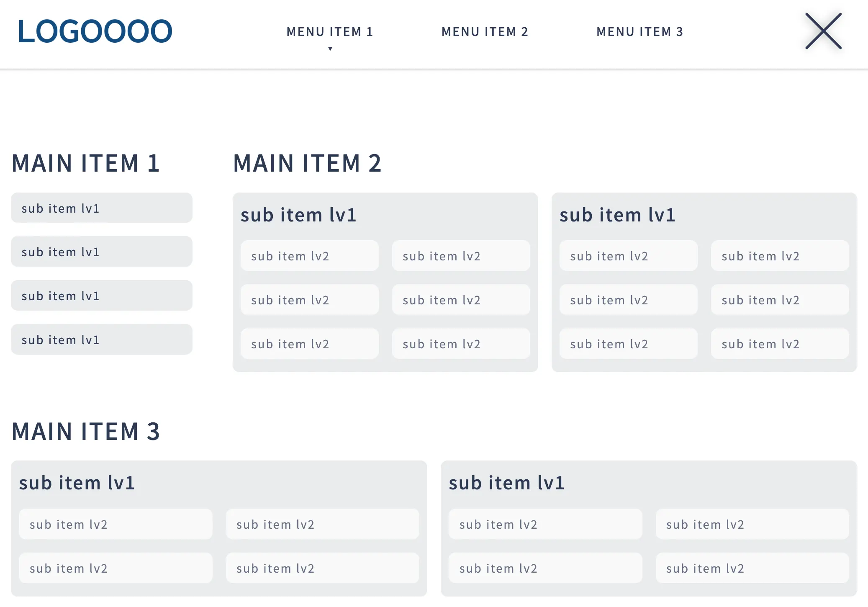Select first sub item lv1 under MAIN ITEM 1
Image resolution: width=868 pixels, height=607 pixels.
coord(102,208)
